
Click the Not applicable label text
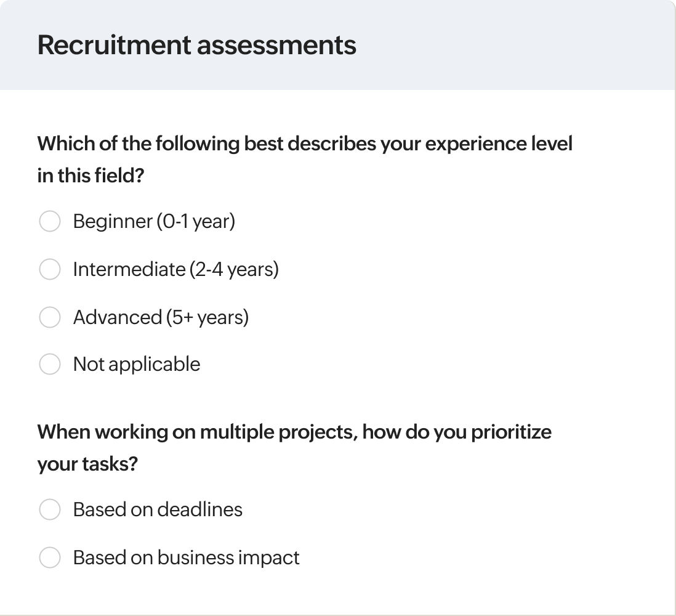[137, 364]
